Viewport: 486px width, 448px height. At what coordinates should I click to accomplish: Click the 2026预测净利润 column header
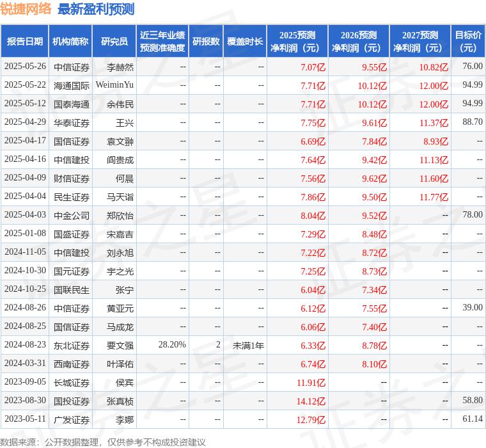(x=359, y=41)
